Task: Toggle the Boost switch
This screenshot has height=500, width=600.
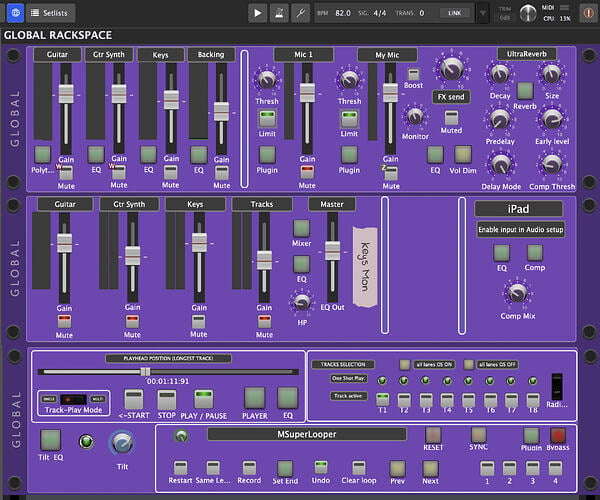Action: [413, 74]
